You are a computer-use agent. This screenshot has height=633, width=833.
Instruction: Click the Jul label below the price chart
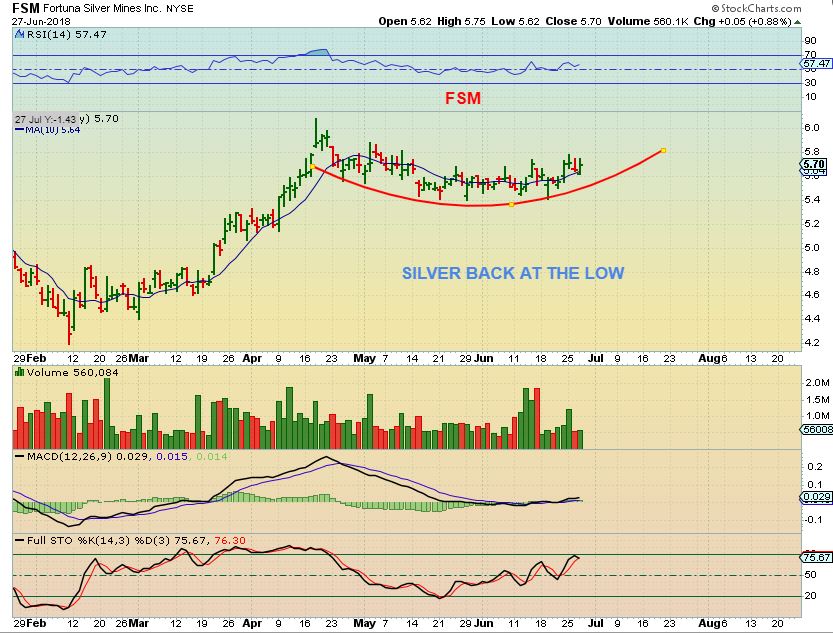(x=596, y=358)
